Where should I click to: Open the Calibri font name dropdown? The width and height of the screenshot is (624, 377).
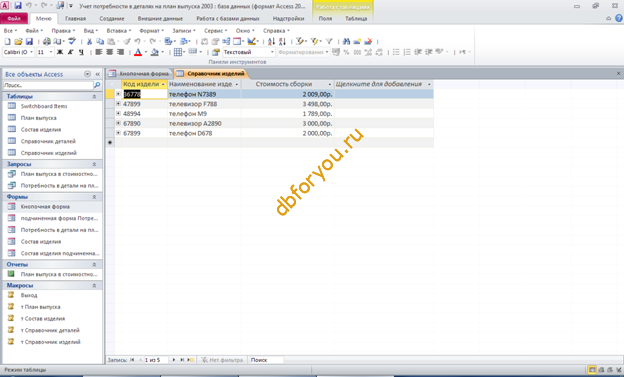click(x=31, y=52)
